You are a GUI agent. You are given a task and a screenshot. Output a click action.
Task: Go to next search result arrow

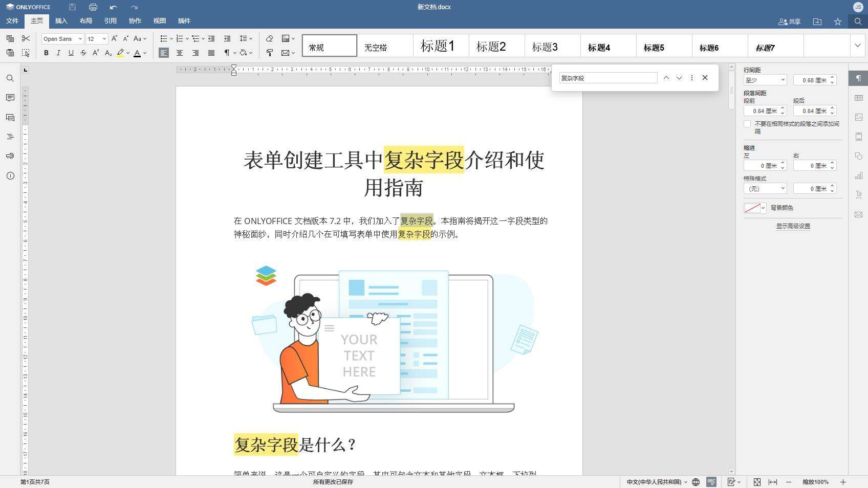point(679,78)
